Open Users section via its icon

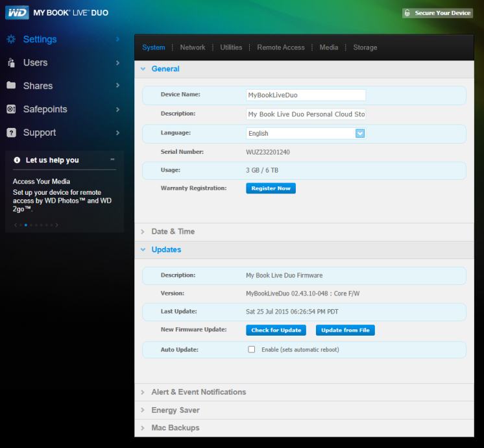pos(11,63)
